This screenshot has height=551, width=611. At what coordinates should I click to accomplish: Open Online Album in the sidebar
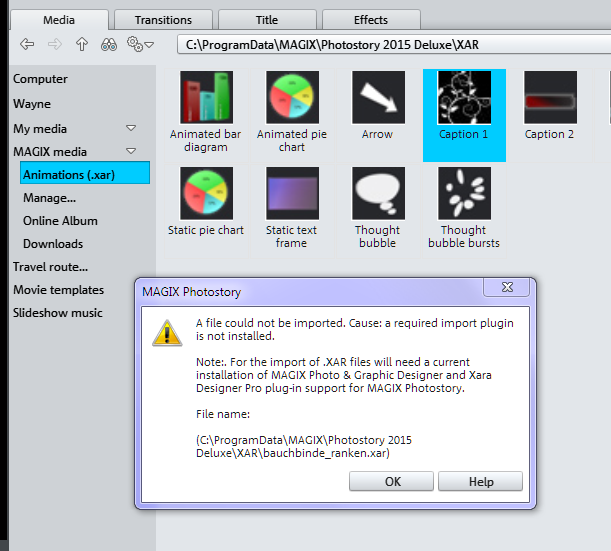coord(60,221)
